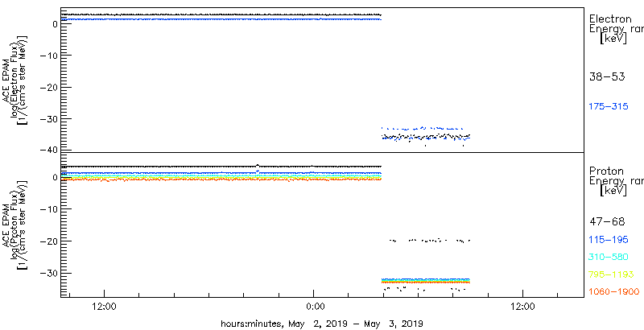
Task: Click the orange 1060-1900 proton legend label
Action: pos(614,291)
